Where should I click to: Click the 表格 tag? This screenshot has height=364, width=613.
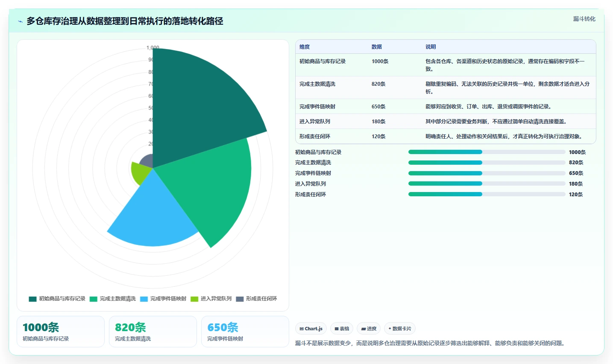pyautogui.click(x=342, y=329)
